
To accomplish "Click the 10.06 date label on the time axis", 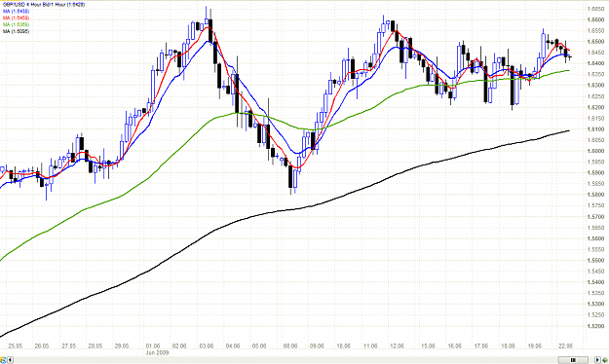I will click(343, 346).
